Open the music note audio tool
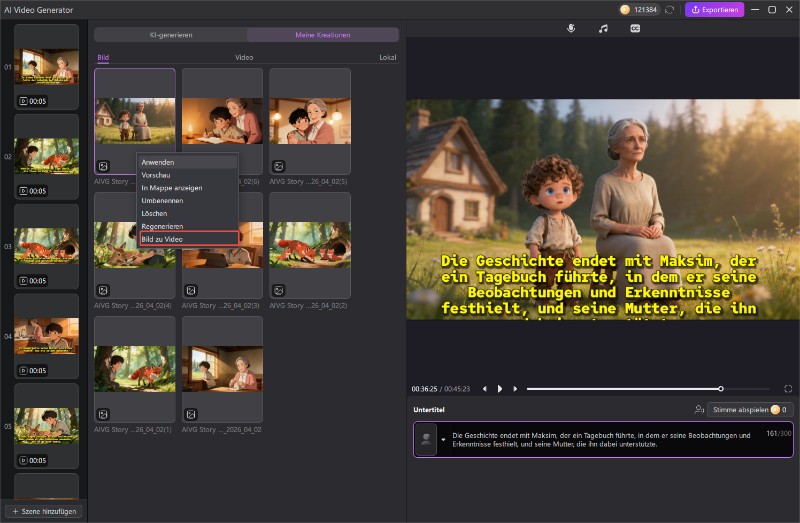The width and height of the screenshot is (800, 523). pos(603,29)
